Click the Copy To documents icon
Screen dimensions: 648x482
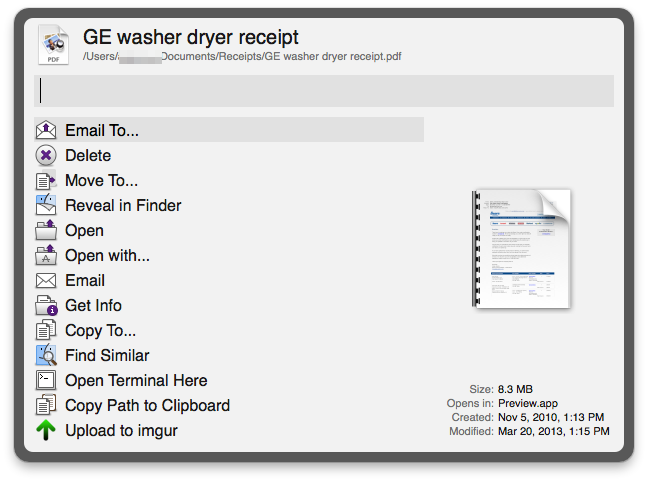(46, 330)
